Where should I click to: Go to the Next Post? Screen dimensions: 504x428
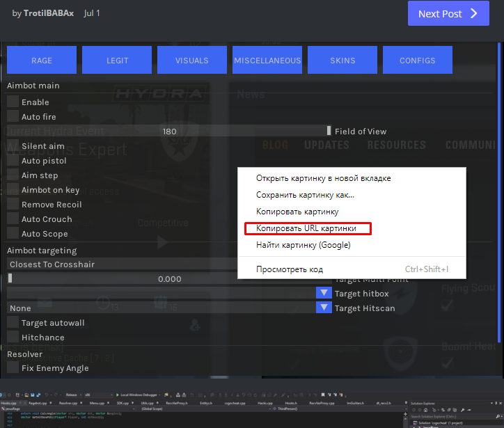coord(448,13)
